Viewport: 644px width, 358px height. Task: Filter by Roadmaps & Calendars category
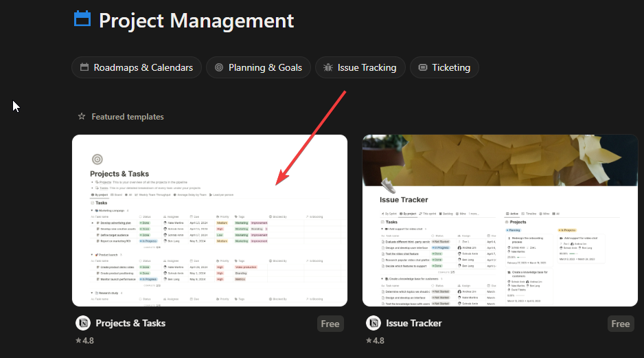[137, 67]
